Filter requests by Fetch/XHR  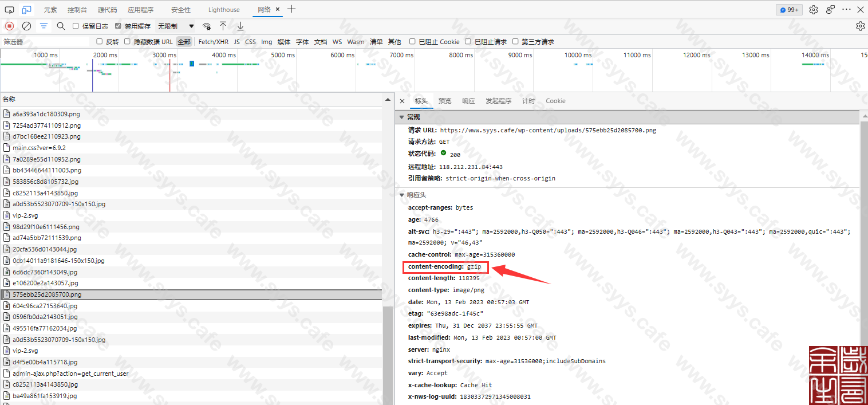[214, 42]
